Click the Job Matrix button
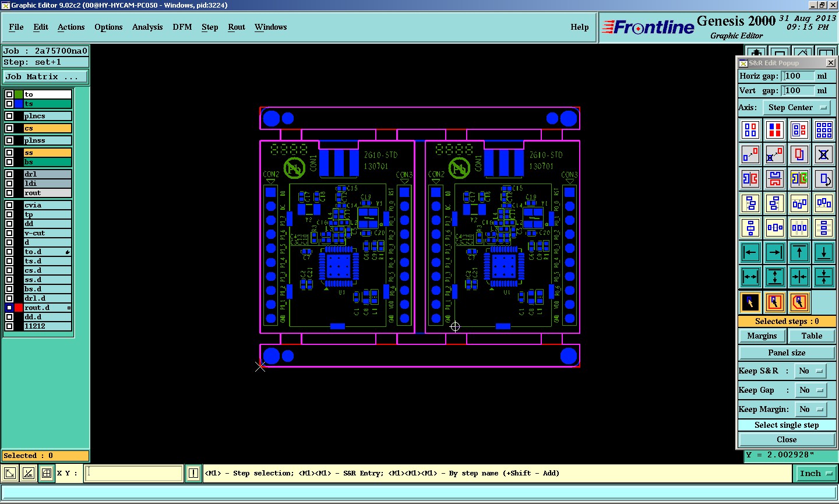 tap(45, 77)
